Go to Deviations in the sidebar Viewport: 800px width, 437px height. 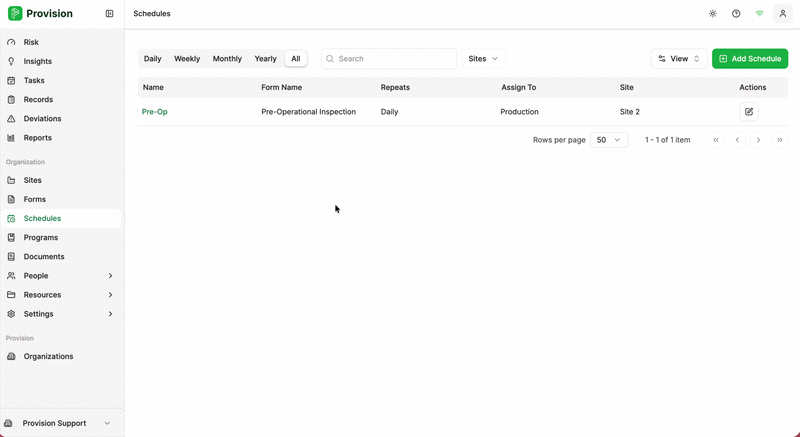tap(42, 119)
